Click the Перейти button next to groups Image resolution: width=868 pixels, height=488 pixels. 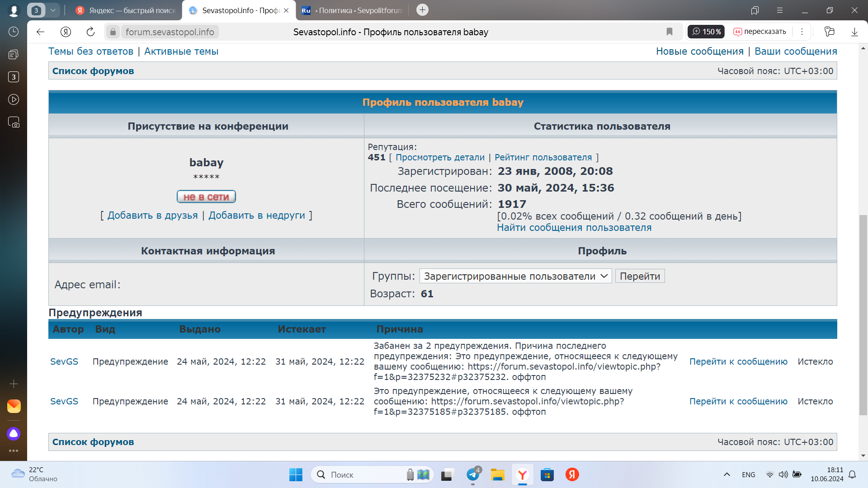[640, 276]
